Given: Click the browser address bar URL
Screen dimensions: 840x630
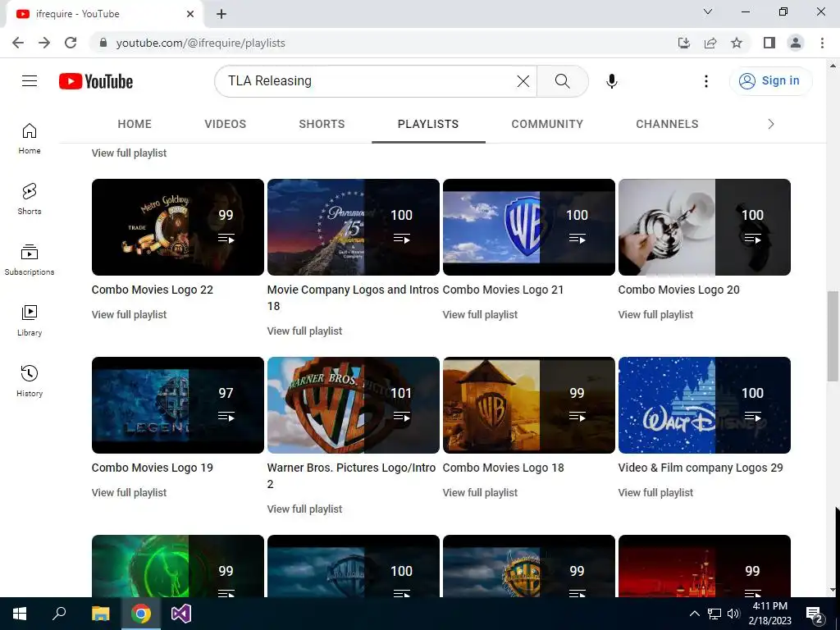Looking at the screenshot, I should (200, 43).
